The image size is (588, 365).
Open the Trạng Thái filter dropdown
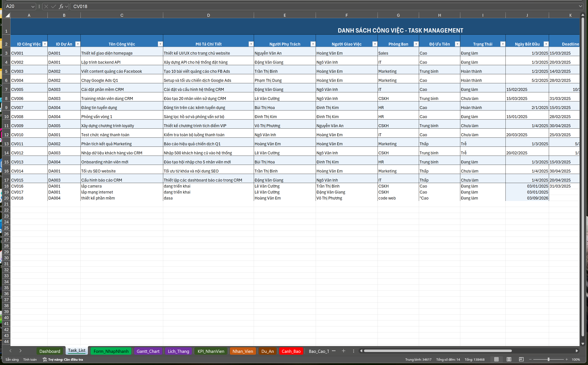(x=502, y=44)
